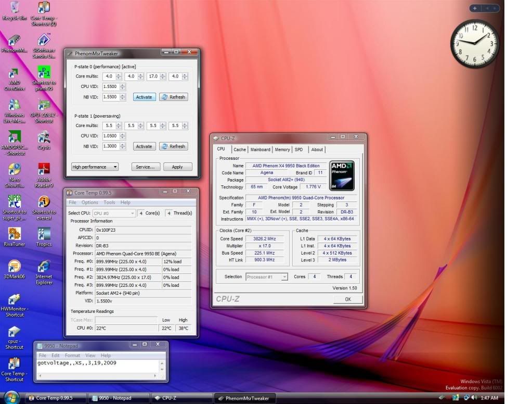
Task: Expand the High performance power plan dropdown
Action: click(95, 167)
